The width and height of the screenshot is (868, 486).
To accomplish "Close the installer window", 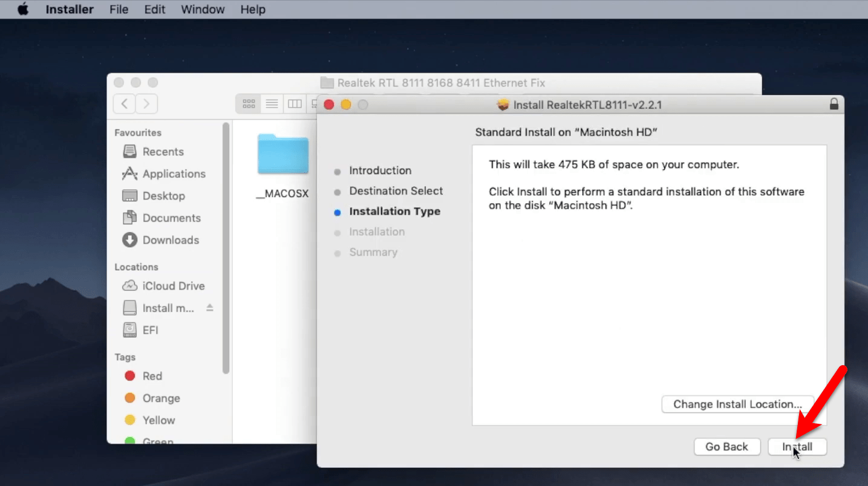I will pyautogui.click(x=329, y=105).
